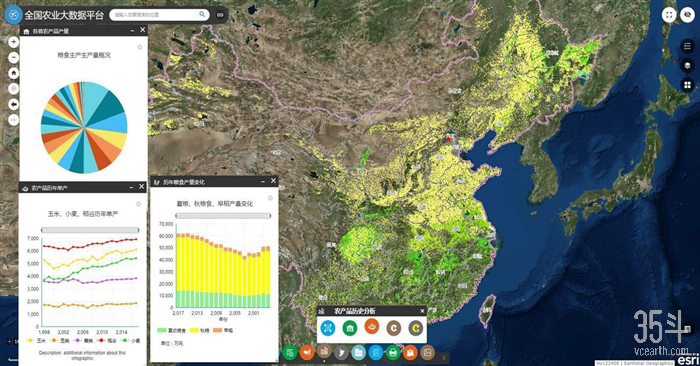Click the blue crossed-arrows analysis icon
The image size is (700, 366).
pyautogui.click(x=328, y=328)
